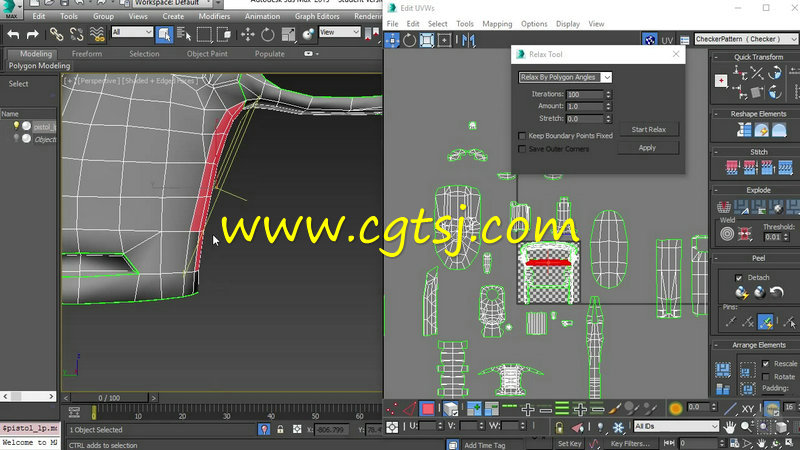Click Mirror icon in Edit UVWs toolbar
800x450 pixels.
(x=468, y=40)
